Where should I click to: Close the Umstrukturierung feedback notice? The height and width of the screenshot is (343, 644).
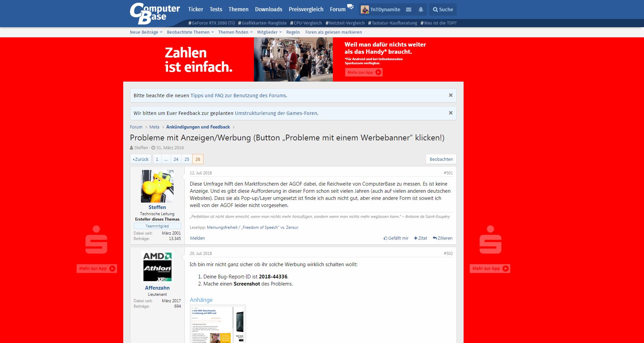point(451,113)
